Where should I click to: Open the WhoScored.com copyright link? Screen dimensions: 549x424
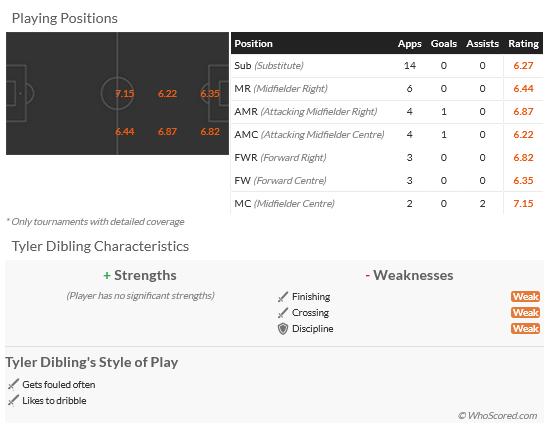pyautogui.click(x=498, y=416)
